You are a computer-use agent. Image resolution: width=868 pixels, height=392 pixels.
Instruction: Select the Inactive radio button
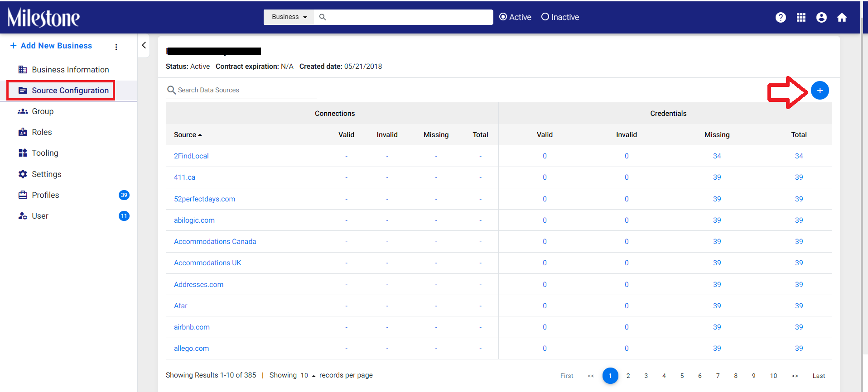pos(545,17)
